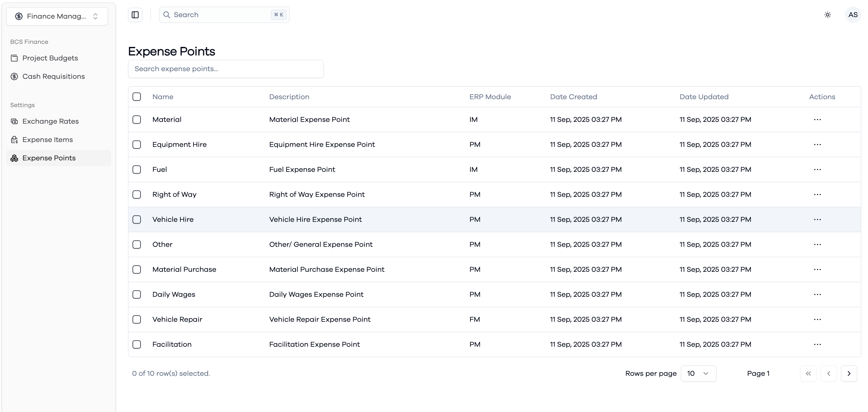This screenshot has height=412, width=868.
Task: Go to previous page chevron
Action: (x=828, y=373)
